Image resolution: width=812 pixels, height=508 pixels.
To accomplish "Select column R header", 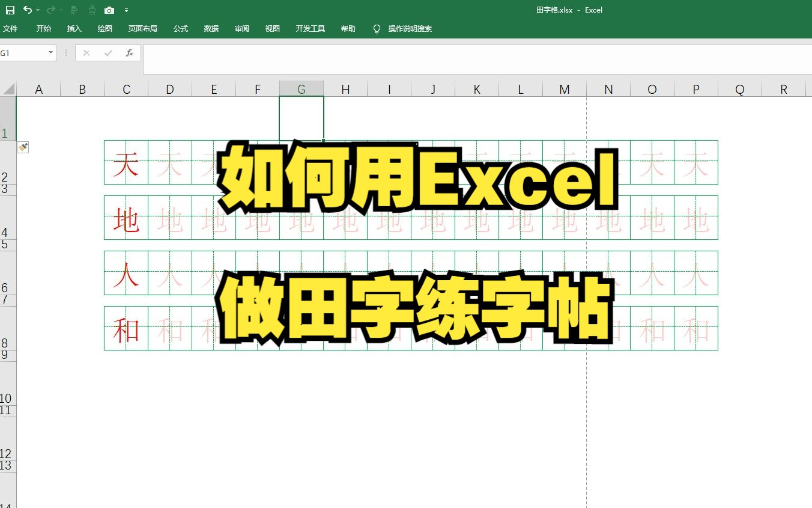I will 784,90.
